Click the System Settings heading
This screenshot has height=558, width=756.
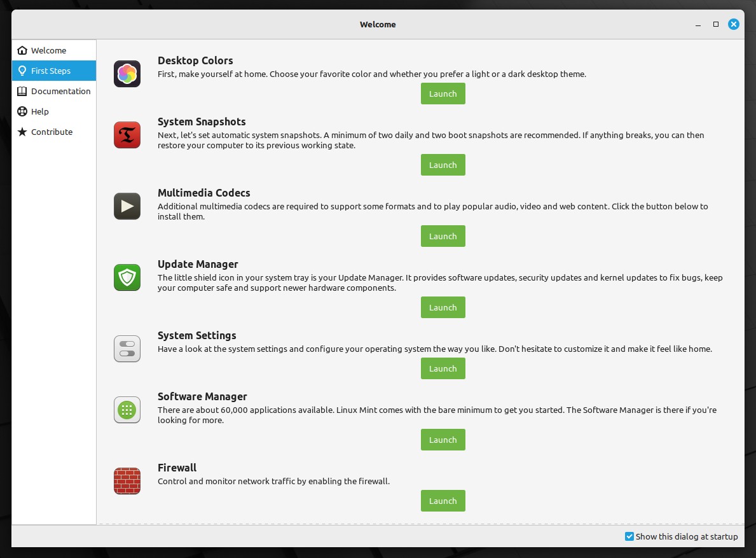[x=196, y=336]
